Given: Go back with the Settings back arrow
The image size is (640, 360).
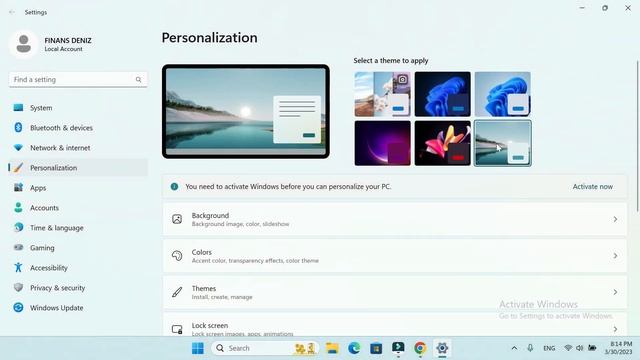Looking at the screenshot, I should (12, 12).
